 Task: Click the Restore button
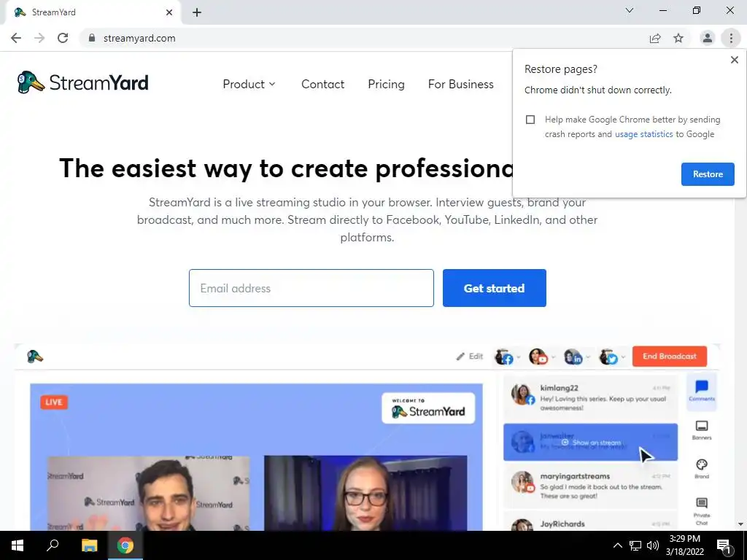coord(708,174)
